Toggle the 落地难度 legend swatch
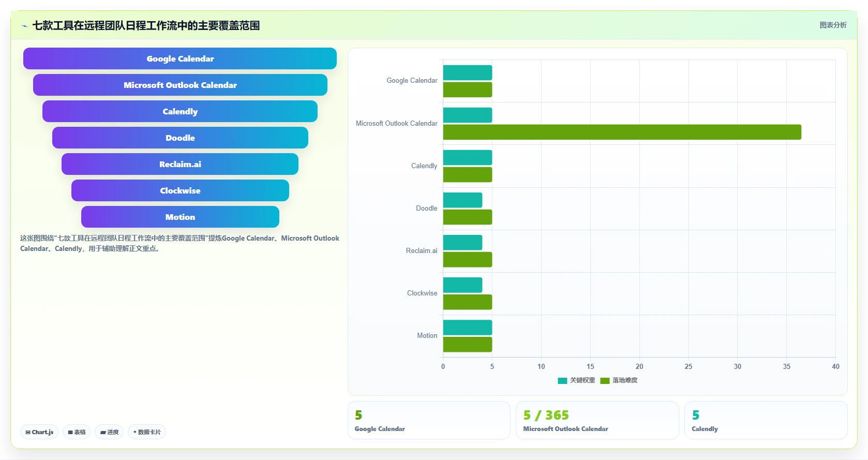 coord(605,380)
